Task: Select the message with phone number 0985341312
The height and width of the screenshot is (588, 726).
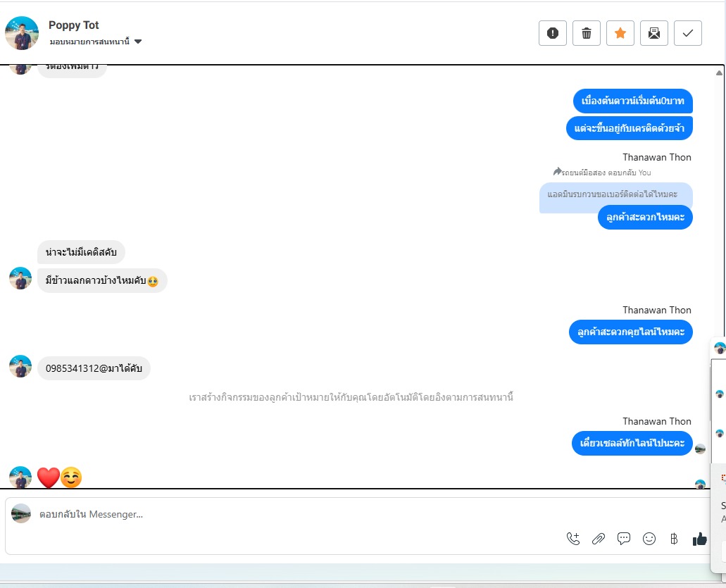Action: tap(94, 368)
